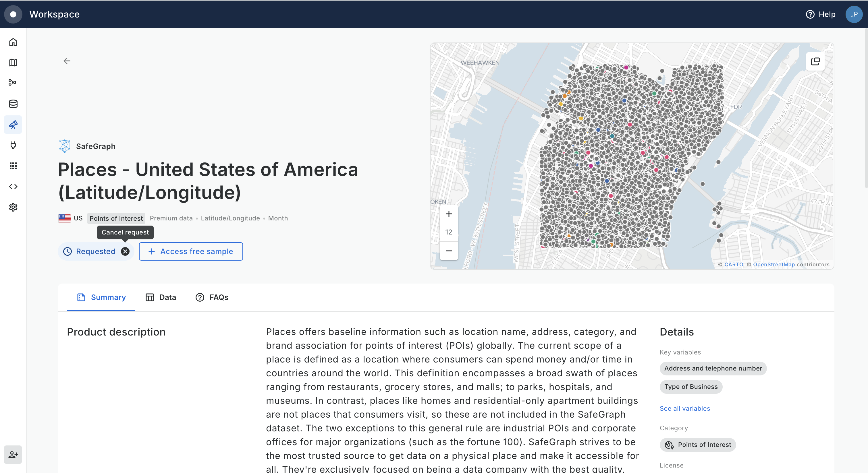Open the Help menu in header
The width and height of the screenshot is (868, 473).
[821, 14]
